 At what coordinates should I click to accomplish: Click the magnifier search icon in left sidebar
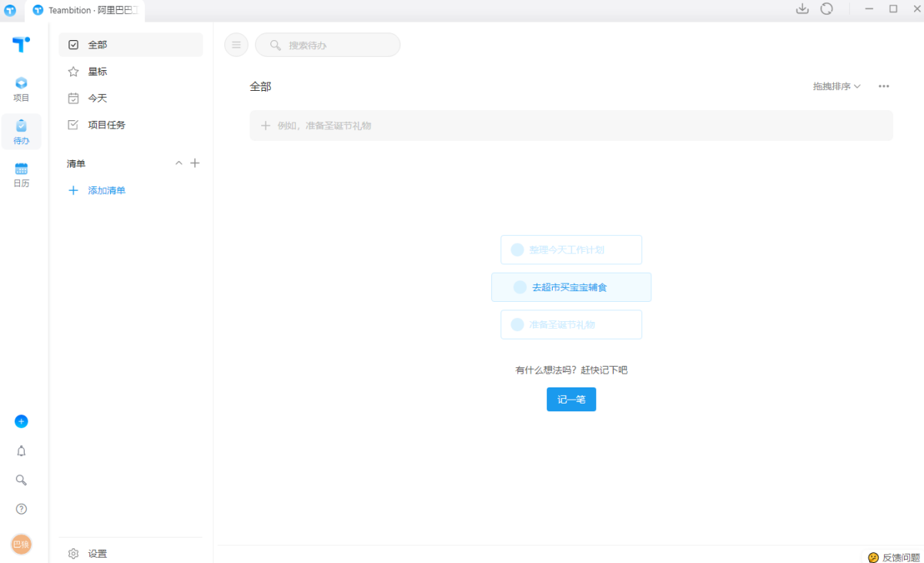(22, 480)
